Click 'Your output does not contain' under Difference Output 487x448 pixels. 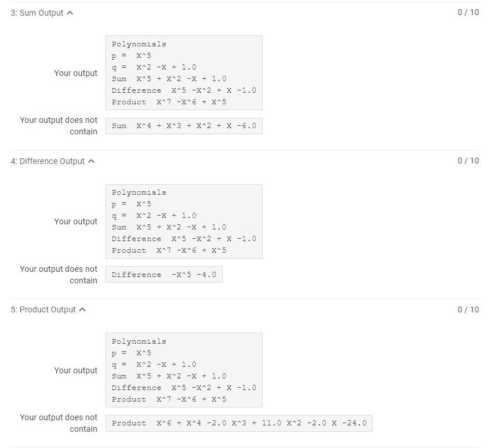pyautogui.click(x=59, y=275)
